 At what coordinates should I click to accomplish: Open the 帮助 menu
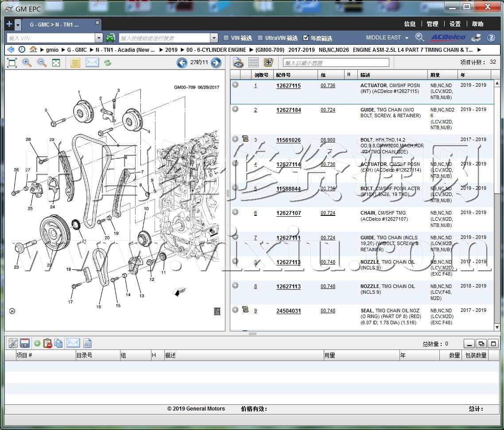[x=478, y=24]
